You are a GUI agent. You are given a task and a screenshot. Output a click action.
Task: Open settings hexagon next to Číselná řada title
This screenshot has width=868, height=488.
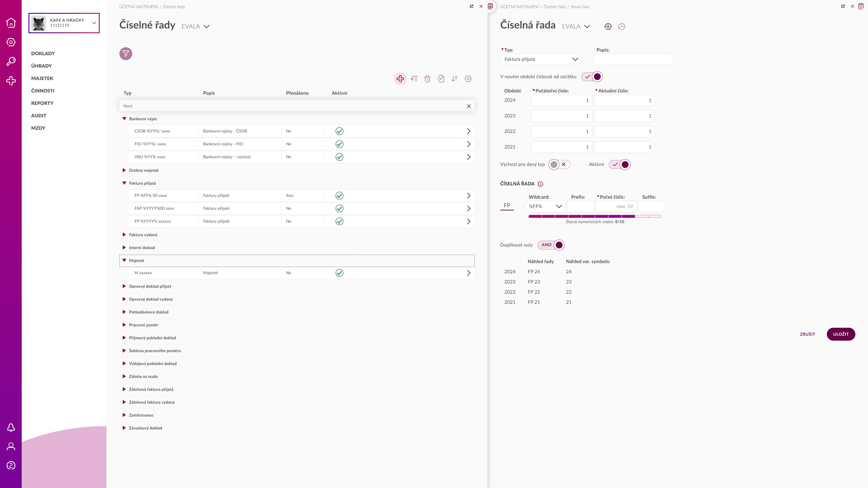pos(608,27)
